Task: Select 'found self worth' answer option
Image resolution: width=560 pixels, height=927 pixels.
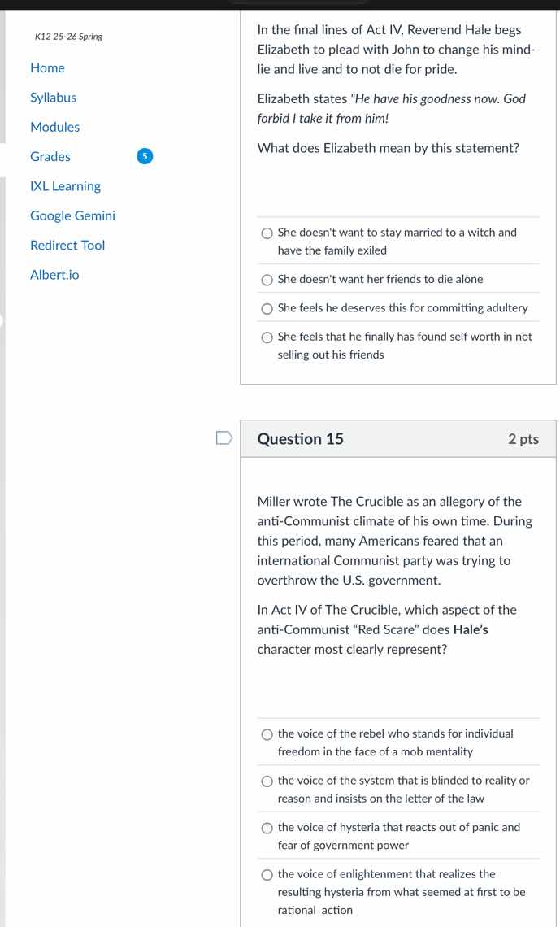Action: (267, 337)
